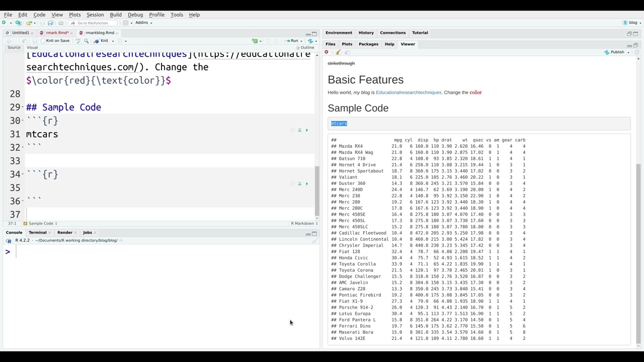The image size is (644, 362).
Task: Open chunk options gear for mtcars chunk
Action: click(292, 130)
